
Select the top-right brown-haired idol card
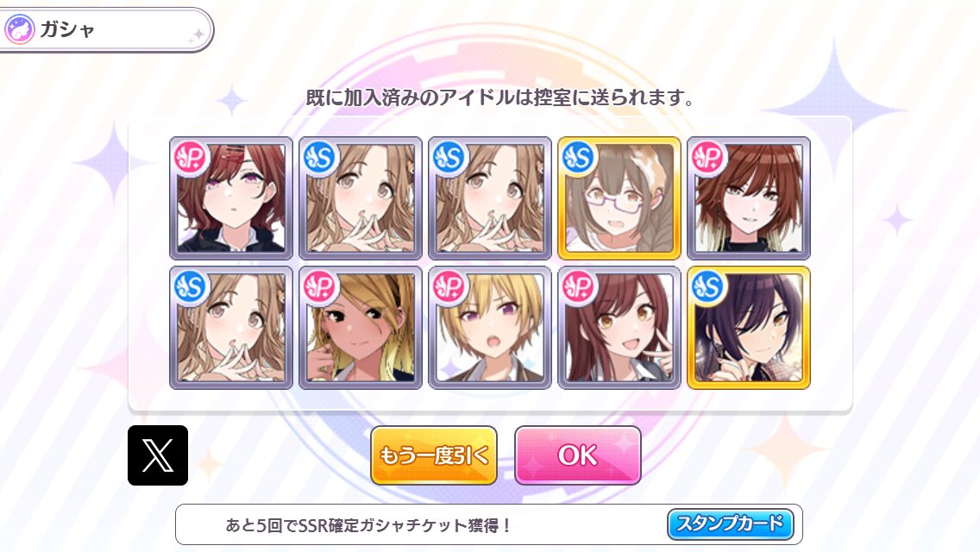[x=749, y=198]
